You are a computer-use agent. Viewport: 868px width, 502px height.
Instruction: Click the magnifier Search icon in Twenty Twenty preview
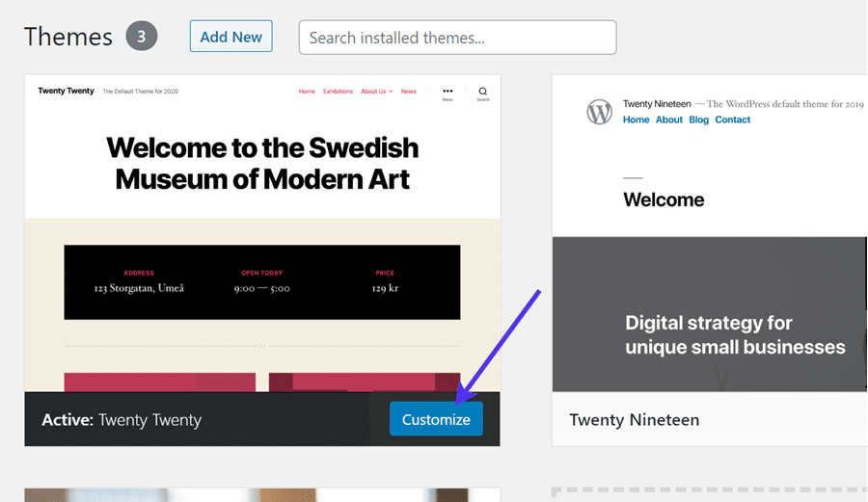click(x=483, y=92)
